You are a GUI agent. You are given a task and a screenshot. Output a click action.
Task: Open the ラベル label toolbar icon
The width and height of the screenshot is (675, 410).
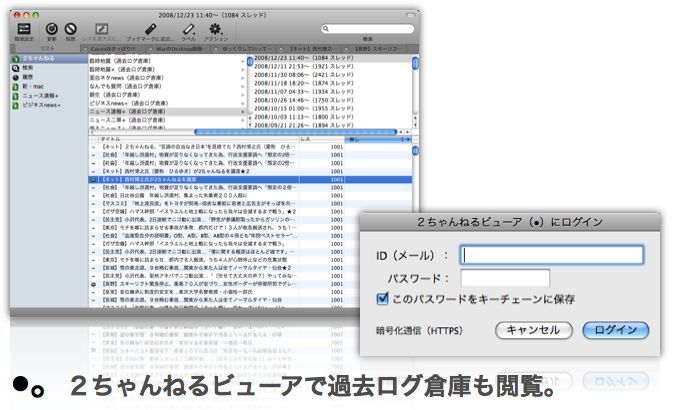coord(189,29)
